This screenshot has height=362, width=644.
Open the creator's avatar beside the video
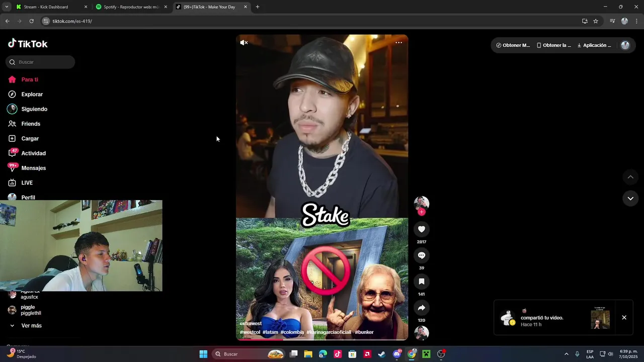coord(422,203)
